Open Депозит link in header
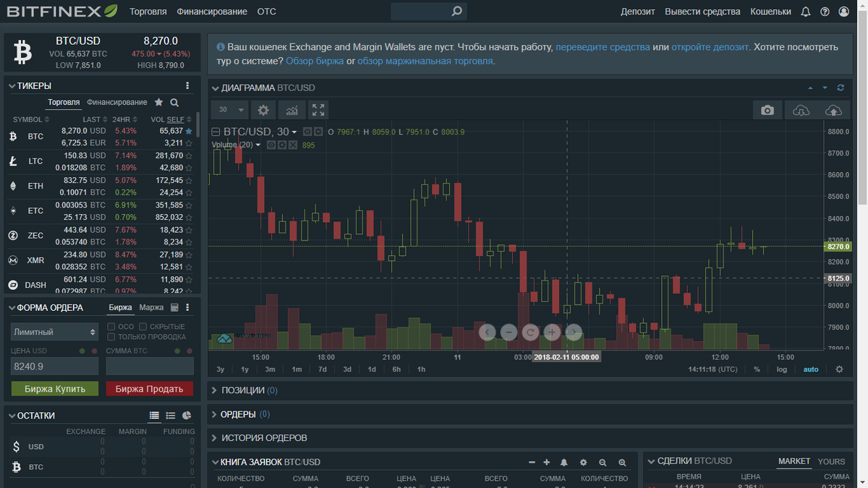Viewport: 868px width, 488px height. pos(638,12)
